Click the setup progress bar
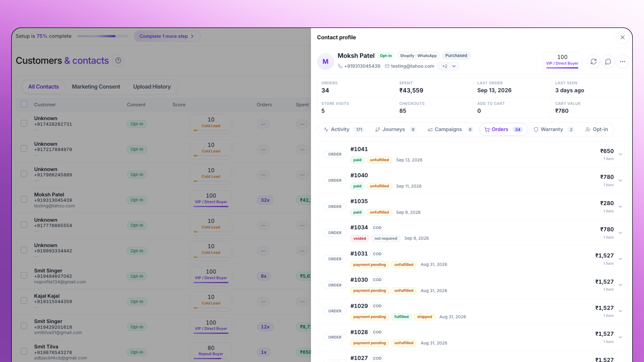This screenshot has width=644, height=362. click(x=103, y=36)
